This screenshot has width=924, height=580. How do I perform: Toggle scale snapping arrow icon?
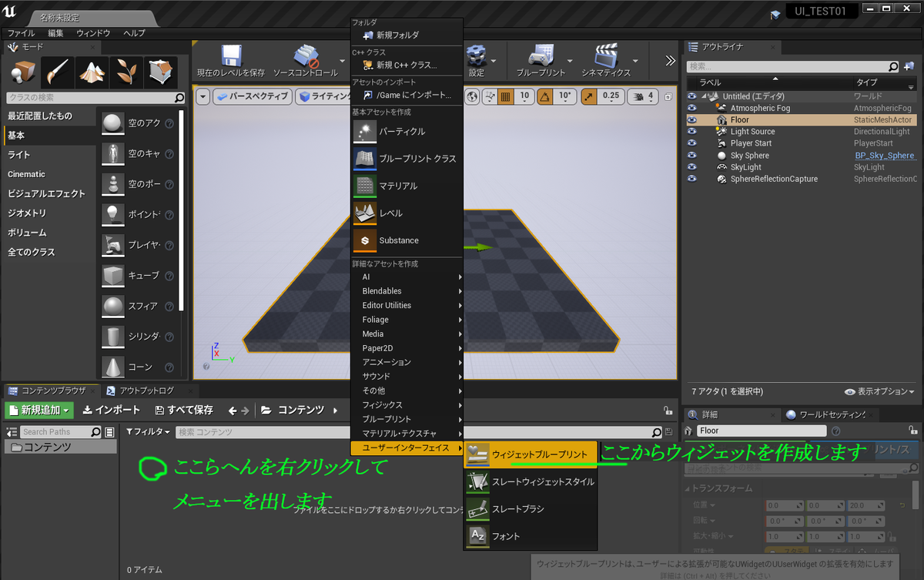[x=588, y=96]
